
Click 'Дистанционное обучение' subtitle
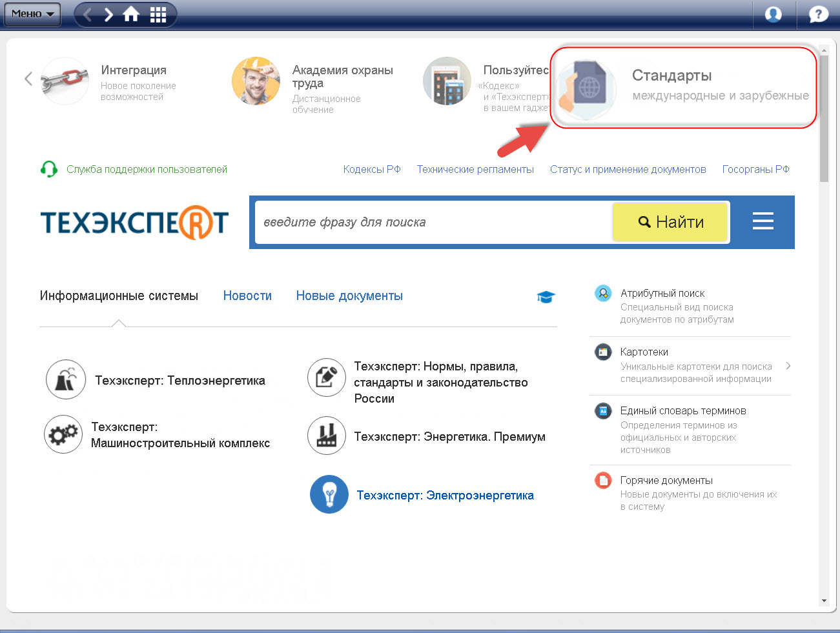[326, 104]
